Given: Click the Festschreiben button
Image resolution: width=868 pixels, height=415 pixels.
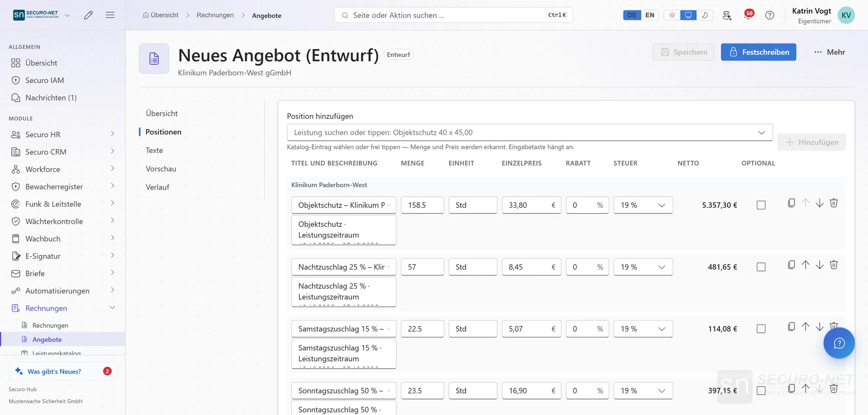Looking at the screenshot, I should (758, 52).
